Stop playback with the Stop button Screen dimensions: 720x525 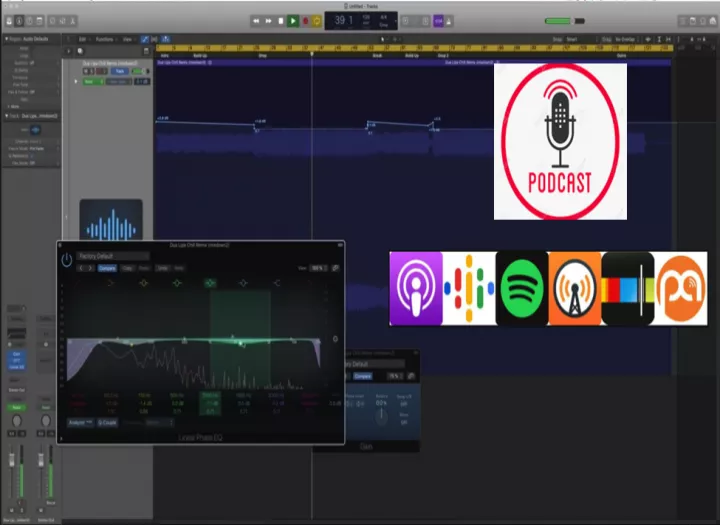tap(281, 21)
